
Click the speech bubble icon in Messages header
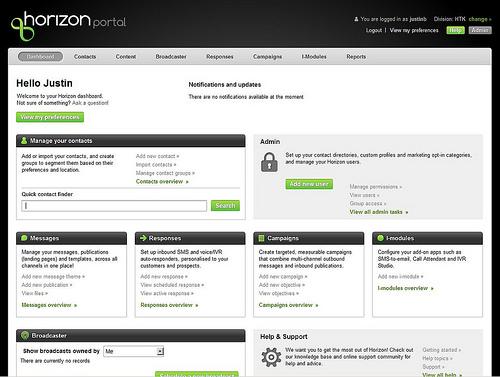(x=24, y=238)
